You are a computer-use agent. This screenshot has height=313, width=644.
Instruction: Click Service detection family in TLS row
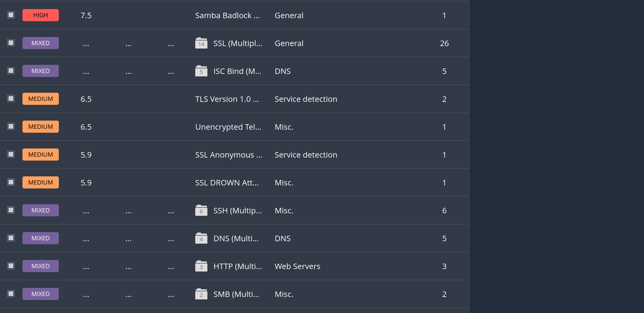tap(306, 99)
